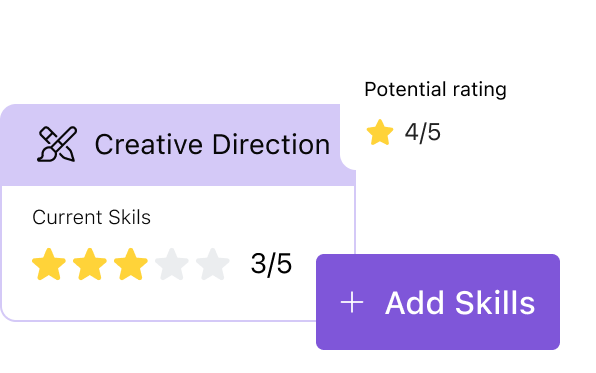Select the Potential rating label

[435, 90]
